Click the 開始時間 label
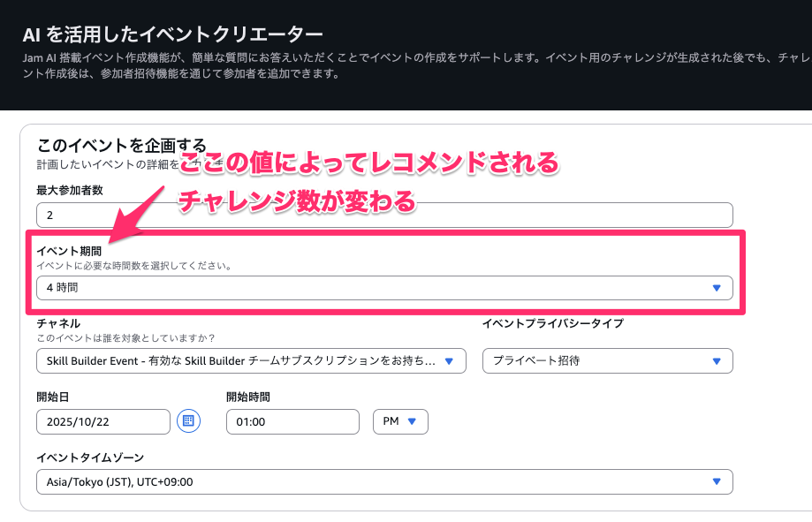 point(248,397)
